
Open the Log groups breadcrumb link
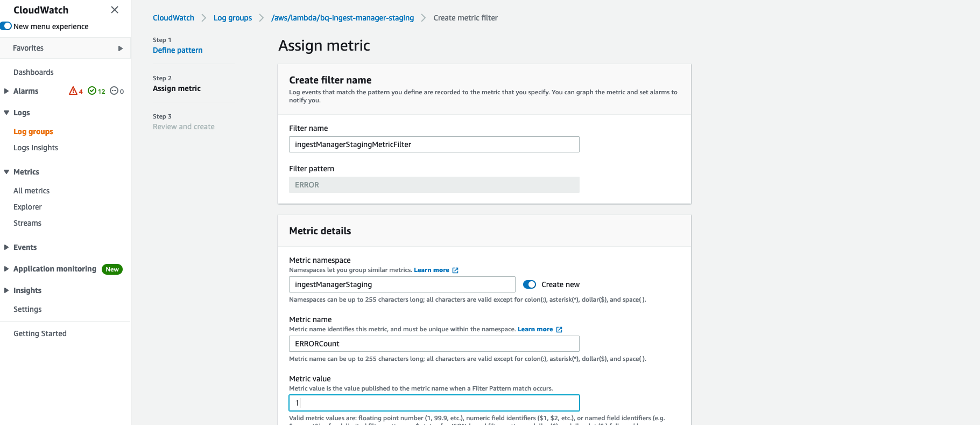click(x=232, y=18)
